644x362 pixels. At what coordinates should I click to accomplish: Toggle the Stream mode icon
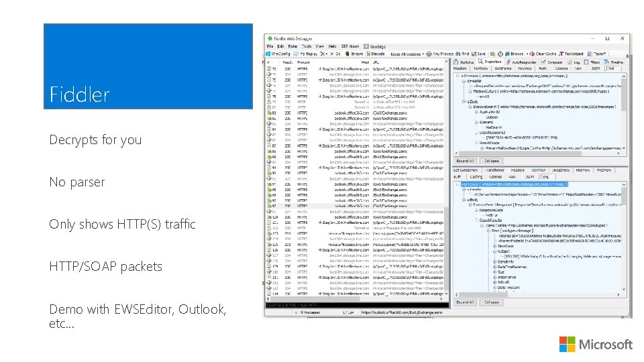pyautogui.click(x=347, y=54)
